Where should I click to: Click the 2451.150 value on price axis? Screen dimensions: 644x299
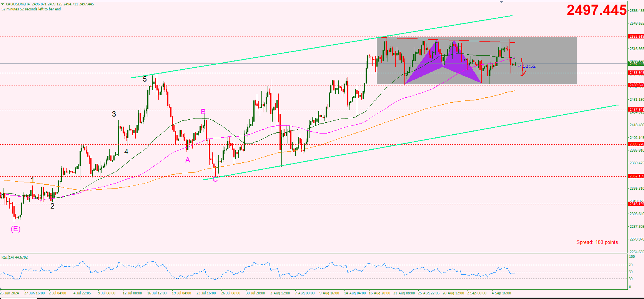637,100
